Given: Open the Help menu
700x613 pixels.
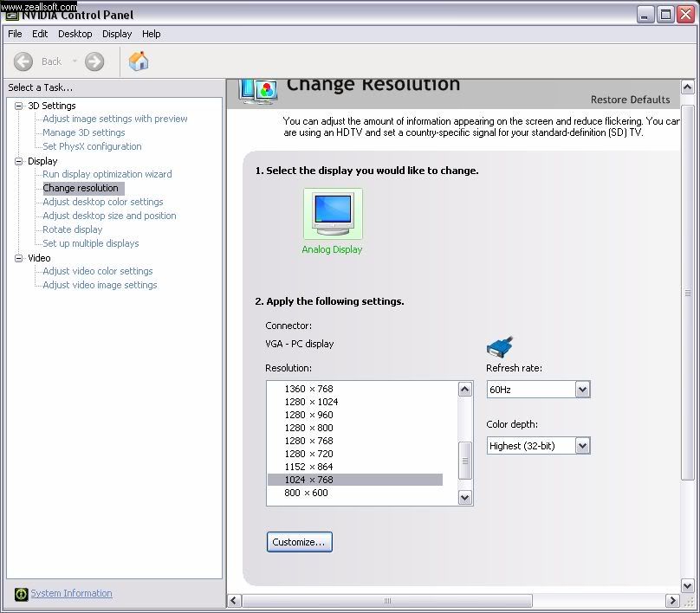Looking at the screenshot, I should pyautogui.click(x=152, y=34).
